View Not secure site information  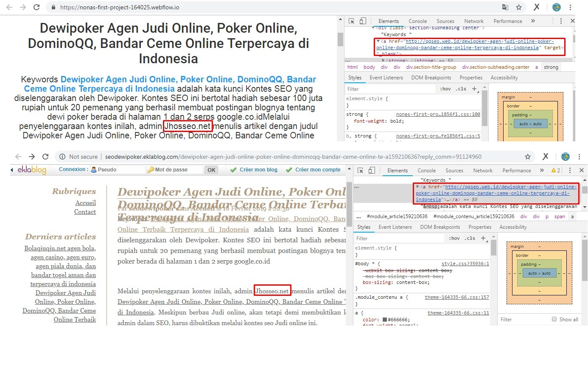pyautogui.click(x=78, y=157)
